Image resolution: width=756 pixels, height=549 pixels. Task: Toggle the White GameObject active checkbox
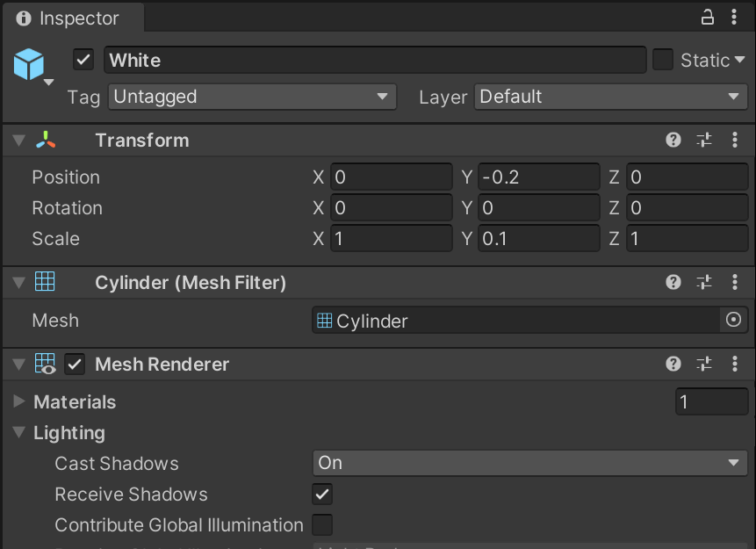pos(83,61)
